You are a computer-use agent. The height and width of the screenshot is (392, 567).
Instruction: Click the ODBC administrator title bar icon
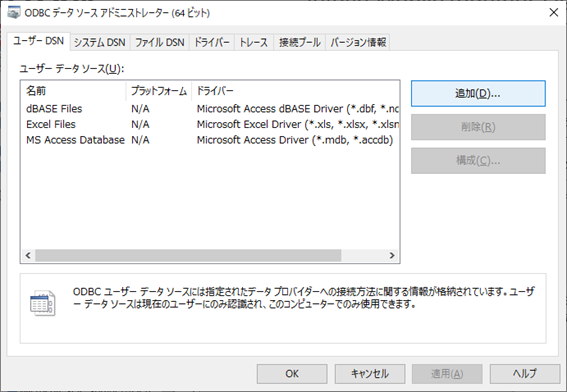(x=14, y=13)
